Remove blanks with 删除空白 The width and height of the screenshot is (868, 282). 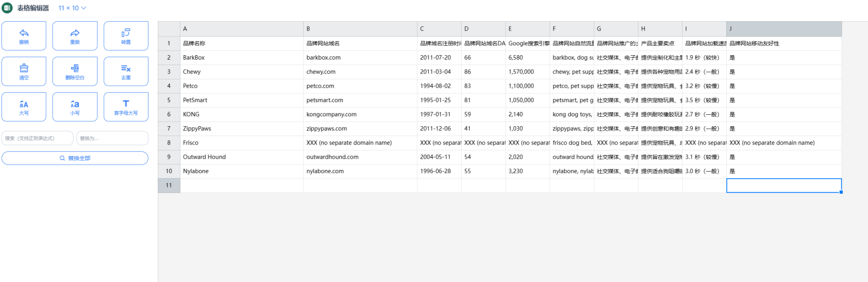coord(75,71)
